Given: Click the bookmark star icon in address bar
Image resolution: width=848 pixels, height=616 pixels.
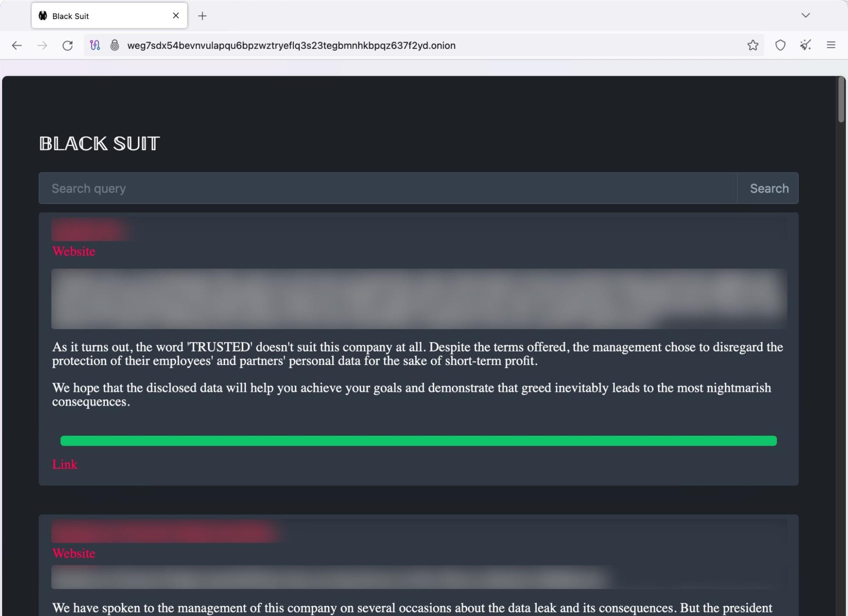Looking at the screenshot, I should tap(753, 45).
